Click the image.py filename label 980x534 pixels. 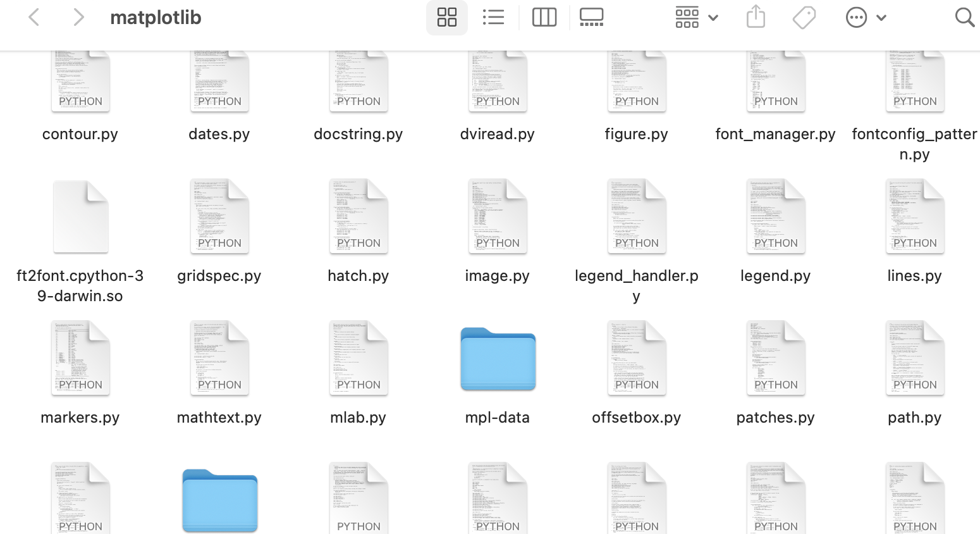498,276
